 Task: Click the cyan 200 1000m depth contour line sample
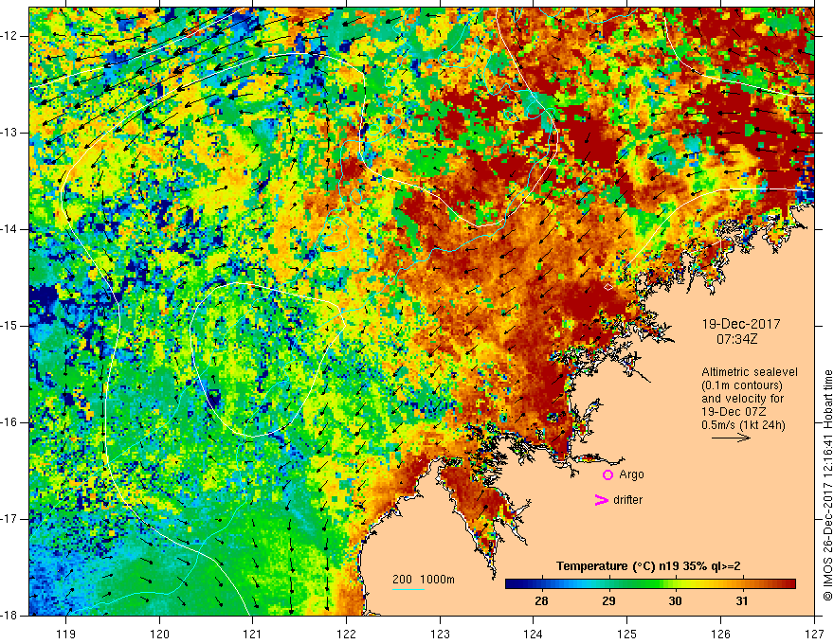[408, 589]
